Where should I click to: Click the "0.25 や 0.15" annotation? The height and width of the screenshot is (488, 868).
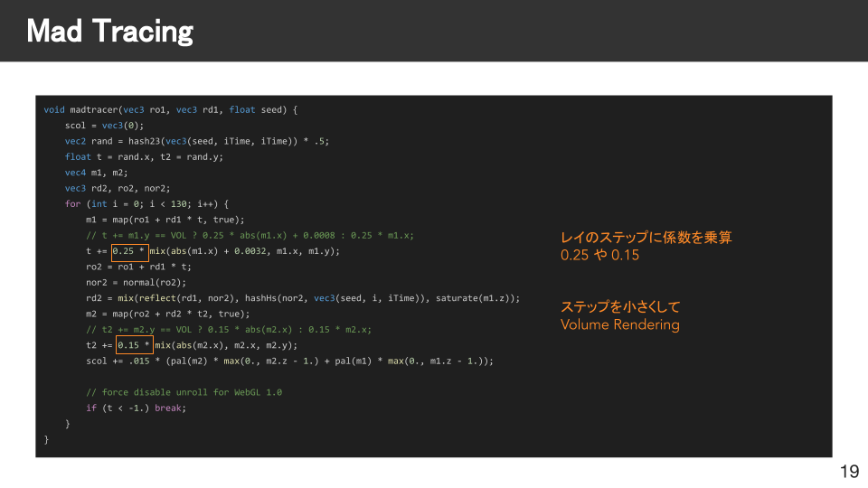(x=599, y=256)
